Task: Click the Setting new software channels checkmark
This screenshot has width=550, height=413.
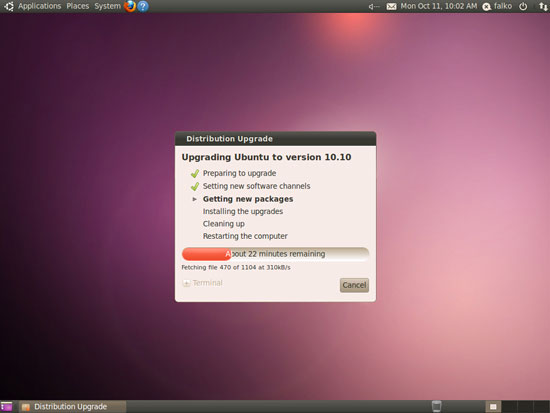Action: (x=195, y=186)
